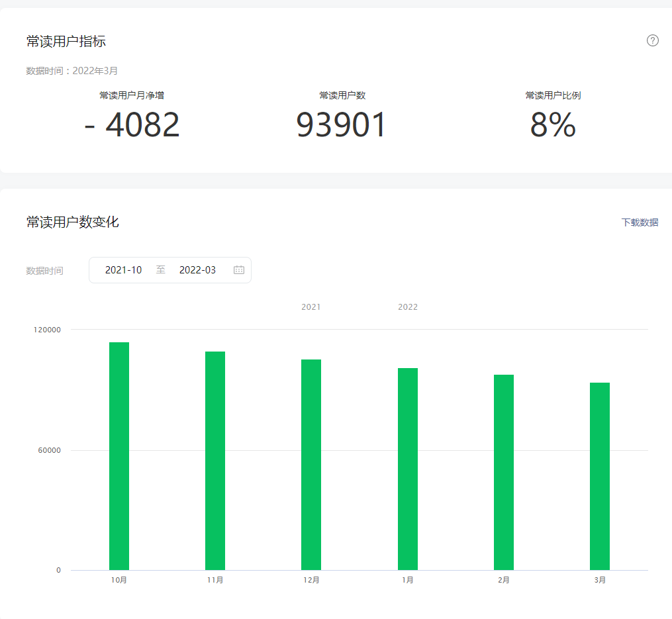Click the help question mark icon
Viewport: 672px width, 619px height.
point(652,41)
